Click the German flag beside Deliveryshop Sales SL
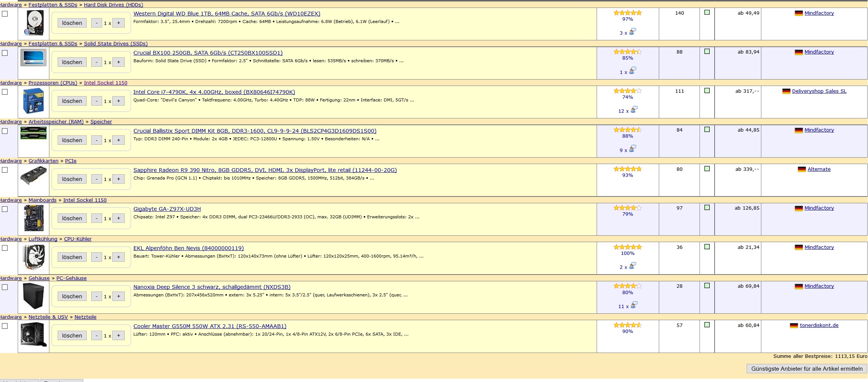Viewport: 868px width, 382px height. point(786,91)
